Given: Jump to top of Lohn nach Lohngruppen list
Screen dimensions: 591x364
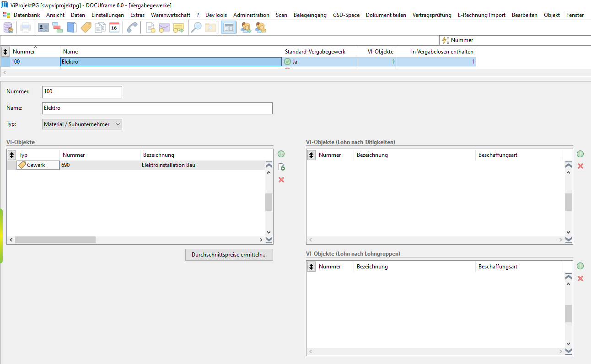Looking at the screenshot, I should 569,277.
